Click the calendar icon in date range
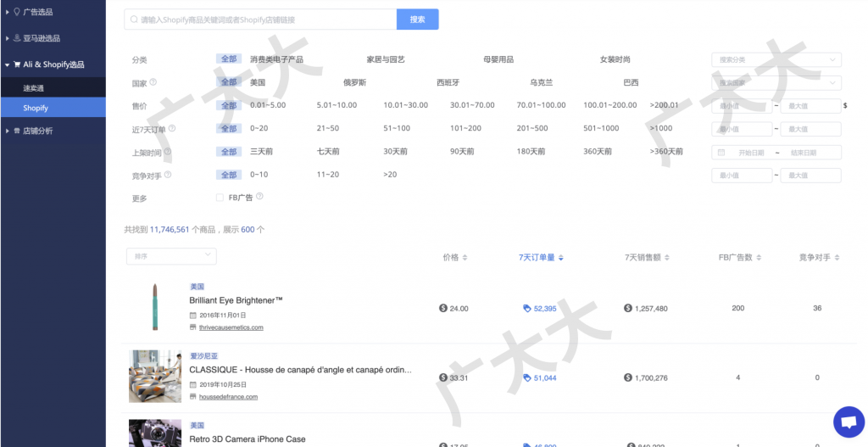The height and width of the screenshot is (447, 868). coord(721,153)
